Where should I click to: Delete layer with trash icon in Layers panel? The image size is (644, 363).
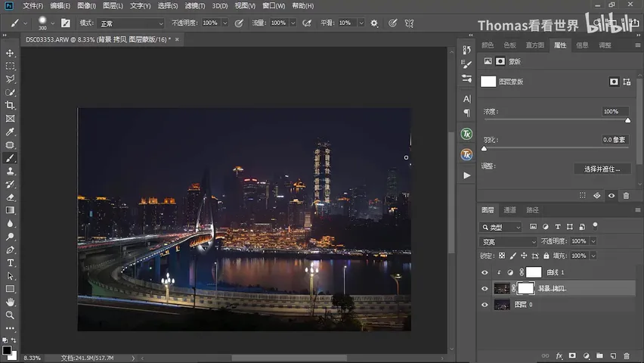coord(627,355)
